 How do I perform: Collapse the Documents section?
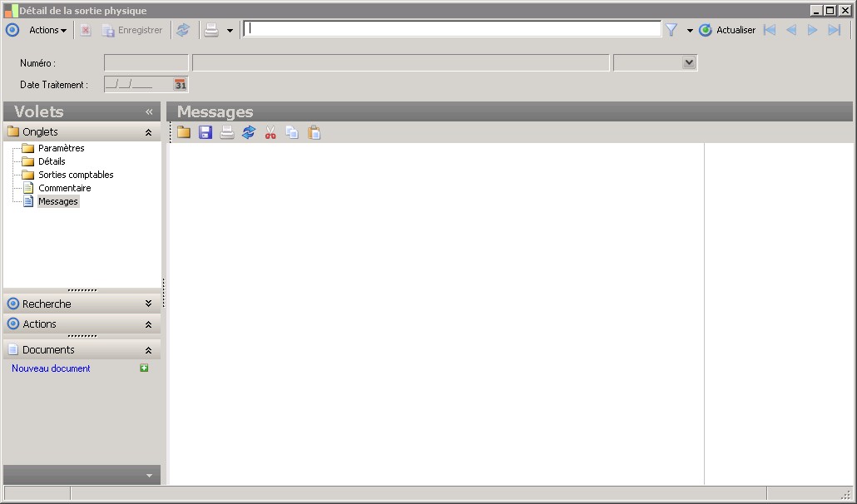coord(148,350)
